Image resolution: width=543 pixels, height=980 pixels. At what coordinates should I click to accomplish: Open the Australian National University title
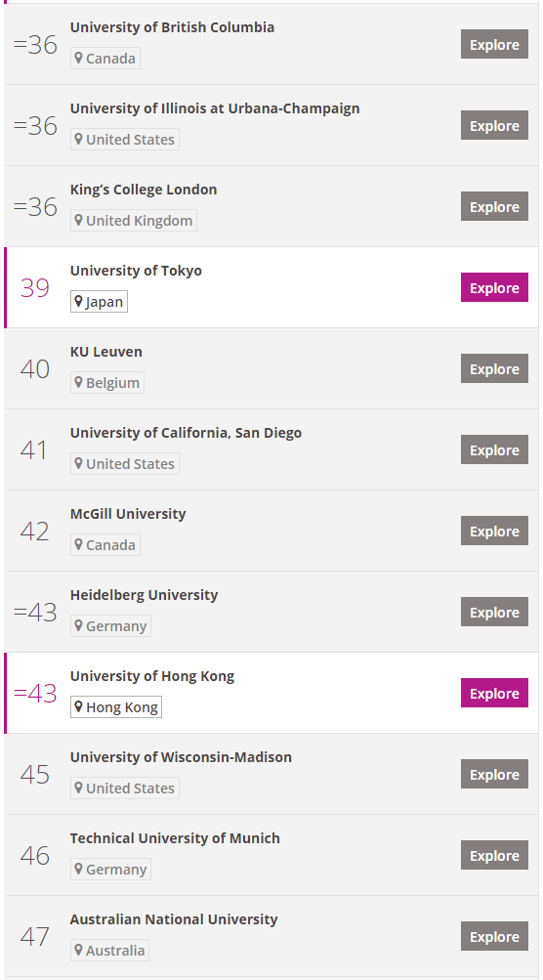(x=174, y=919)
